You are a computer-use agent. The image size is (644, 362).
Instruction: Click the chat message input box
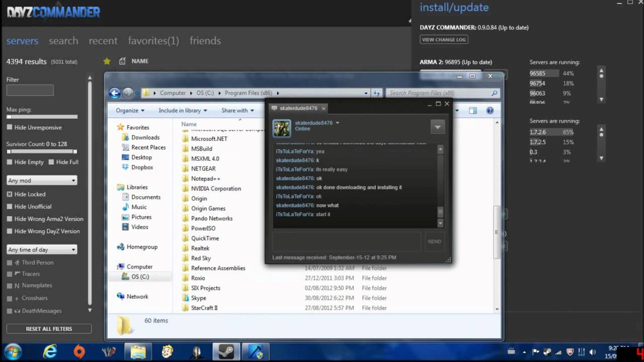(347, 241)
